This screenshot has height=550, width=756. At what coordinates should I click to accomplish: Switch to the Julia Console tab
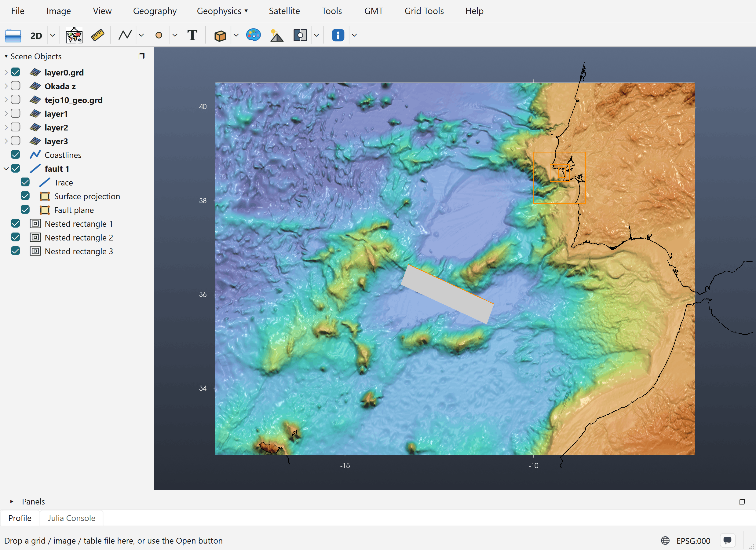pyautogui.click(x=71, y=518)
